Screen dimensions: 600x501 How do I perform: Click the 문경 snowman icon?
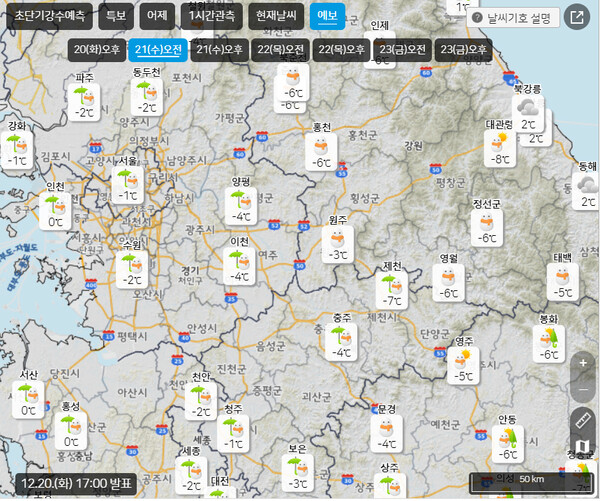[386, 434]
